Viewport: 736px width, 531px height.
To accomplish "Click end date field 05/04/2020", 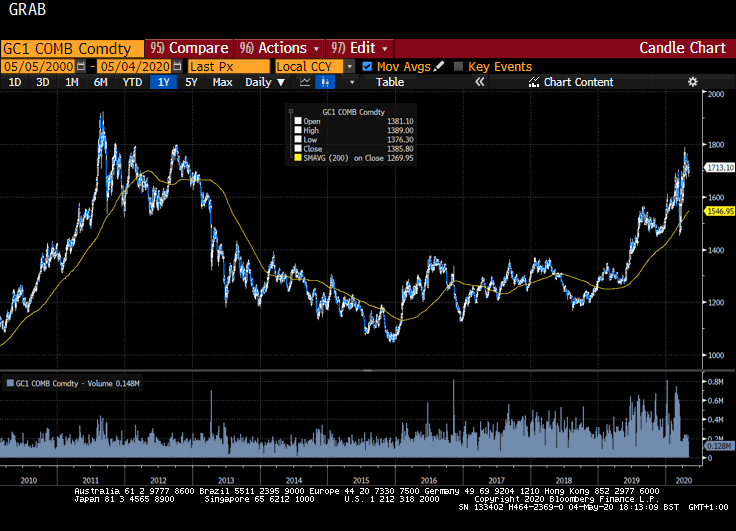I will pyautogui.click(x=135, y=66).
